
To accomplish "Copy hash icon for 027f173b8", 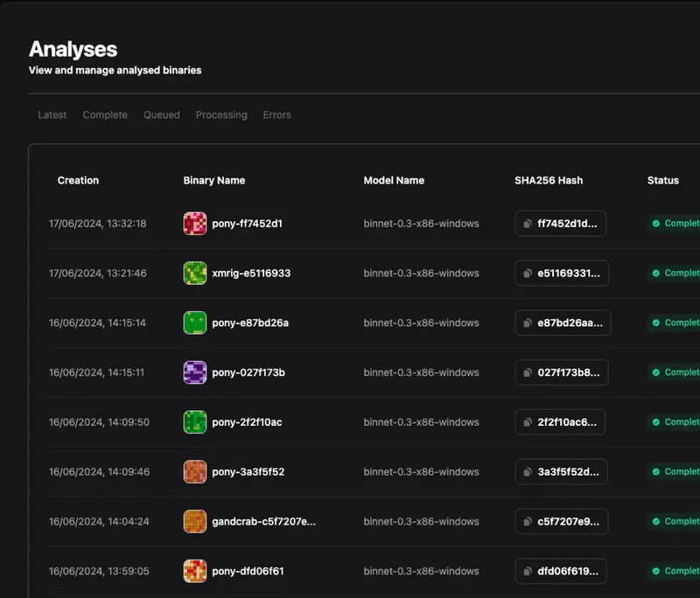I will tap(528, 372).
